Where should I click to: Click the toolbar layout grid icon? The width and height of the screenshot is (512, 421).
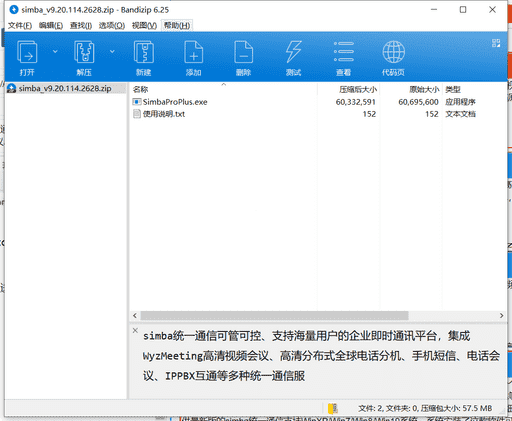496,43
